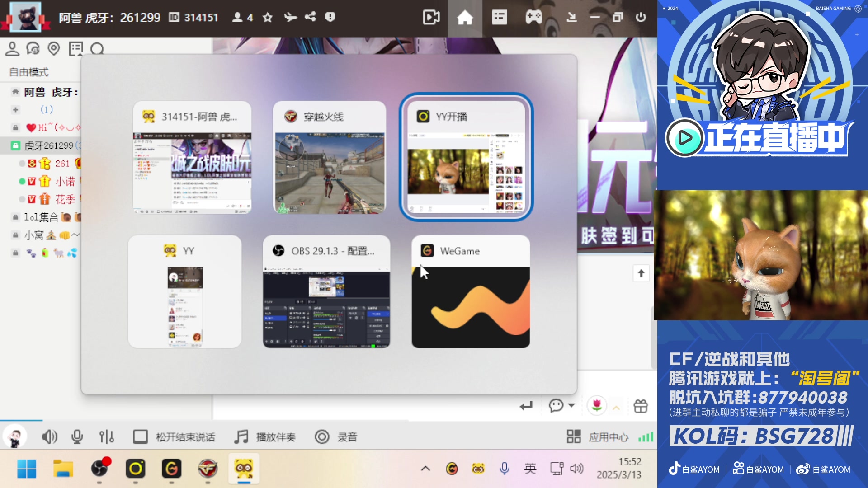Switch to YY开播 window thumbnail
This screenshot has height=488, width=868.
pos(466,157)
